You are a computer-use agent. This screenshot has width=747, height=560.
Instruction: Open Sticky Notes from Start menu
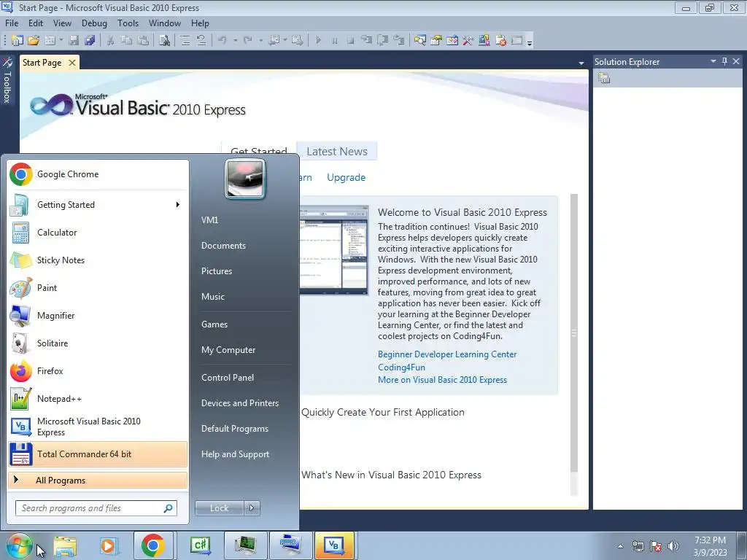(x=98, y=260)
